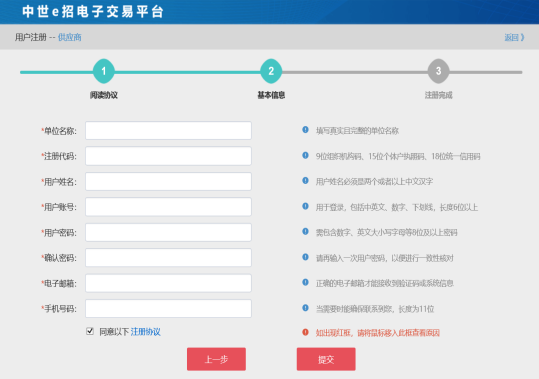Click the 中世e招电子交易平台 title
The width and height of the screenshot is (539, 379).
(93, 11)
